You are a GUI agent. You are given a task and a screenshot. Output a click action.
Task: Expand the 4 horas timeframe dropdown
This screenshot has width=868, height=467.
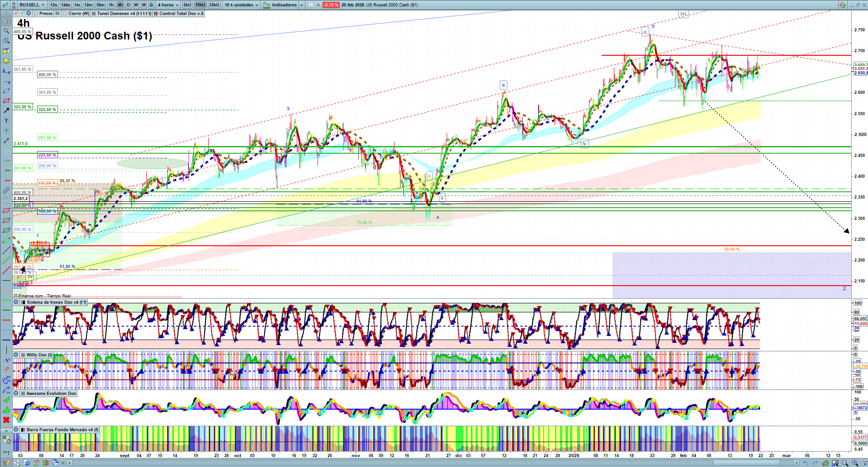(x=168, y=5)
